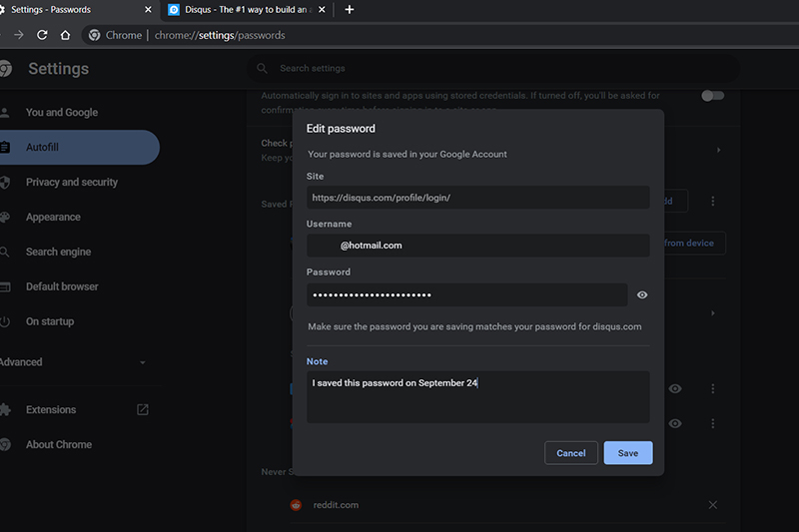This screenshot has width=799, height=532.
Task: Click the Site field with disqus URL
Action: [x=478, y=198]
